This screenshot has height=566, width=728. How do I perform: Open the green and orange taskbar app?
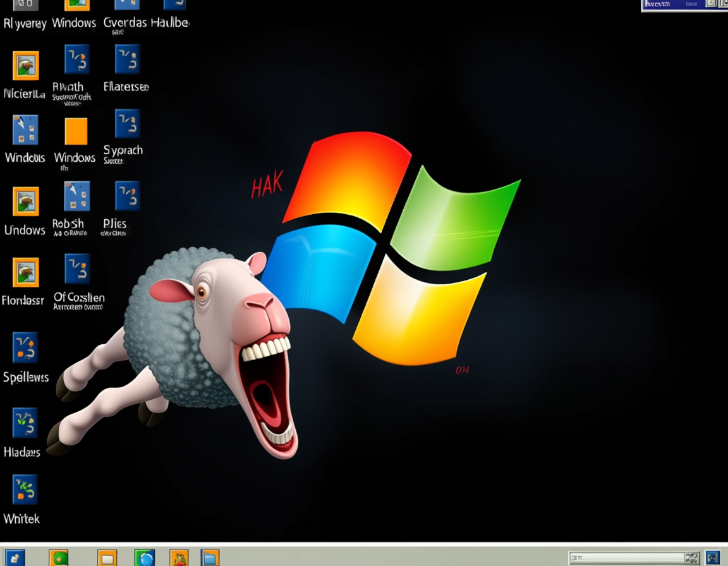[x=59, y=558]
